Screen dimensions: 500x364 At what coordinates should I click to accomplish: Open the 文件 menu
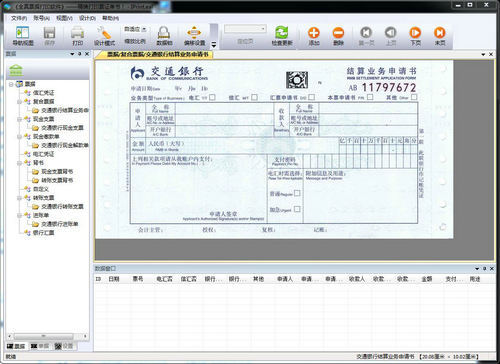click(19, 18)
